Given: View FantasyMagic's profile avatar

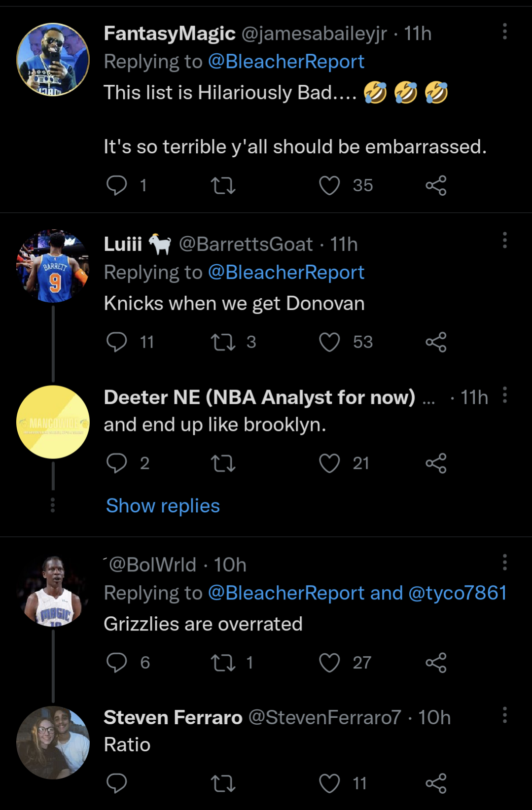Looking at the screenshot, I should click(53, 60).
